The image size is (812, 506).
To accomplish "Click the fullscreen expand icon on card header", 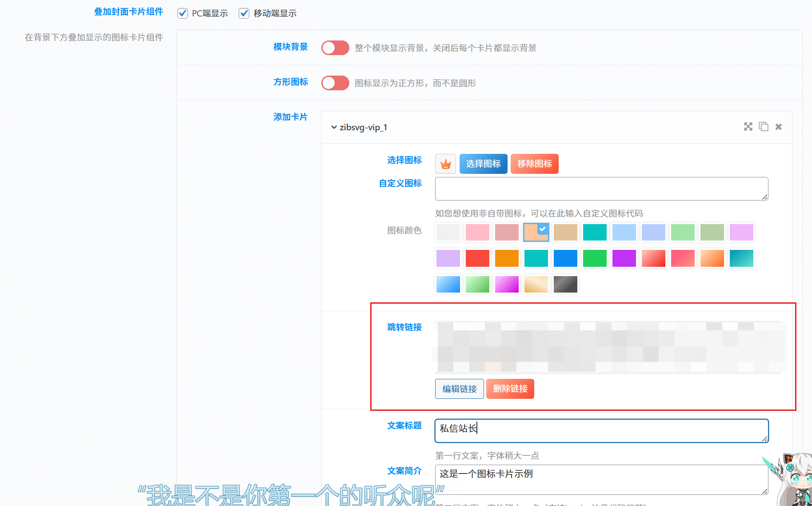I will click(x=748, y=127).
